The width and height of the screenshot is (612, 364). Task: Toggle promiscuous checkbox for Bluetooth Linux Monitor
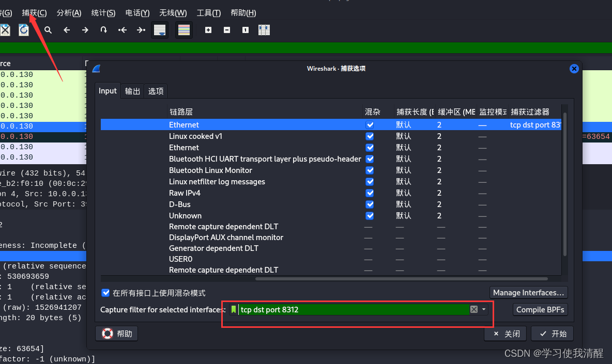(370, 170)
